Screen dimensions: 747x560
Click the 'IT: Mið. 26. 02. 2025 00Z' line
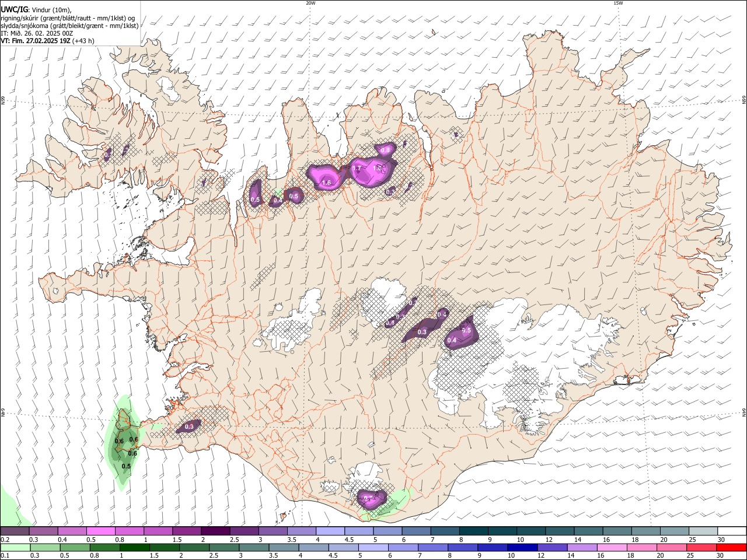coord(37,33)
